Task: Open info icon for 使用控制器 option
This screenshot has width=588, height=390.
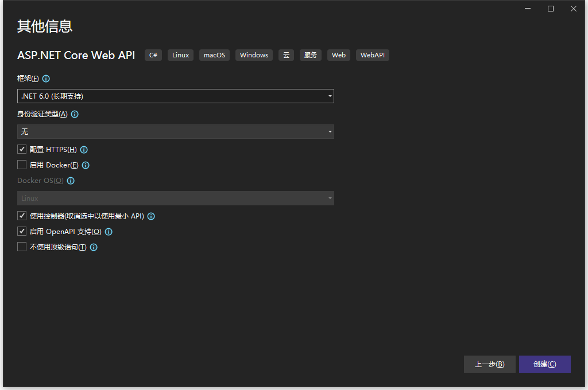Action: coord(151,216)
